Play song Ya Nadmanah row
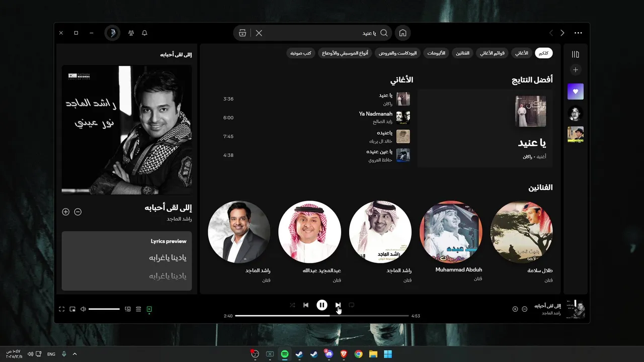Screen dimensions: 644x362 point(316,118)
